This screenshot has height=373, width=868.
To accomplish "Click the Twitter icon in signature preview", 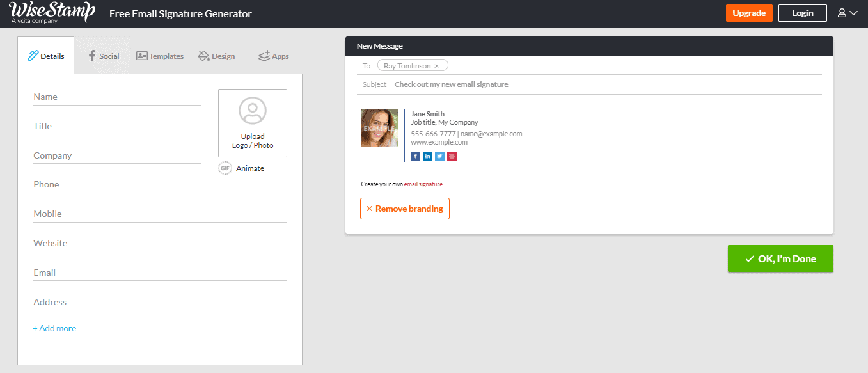I will click(x=439, y=156).
